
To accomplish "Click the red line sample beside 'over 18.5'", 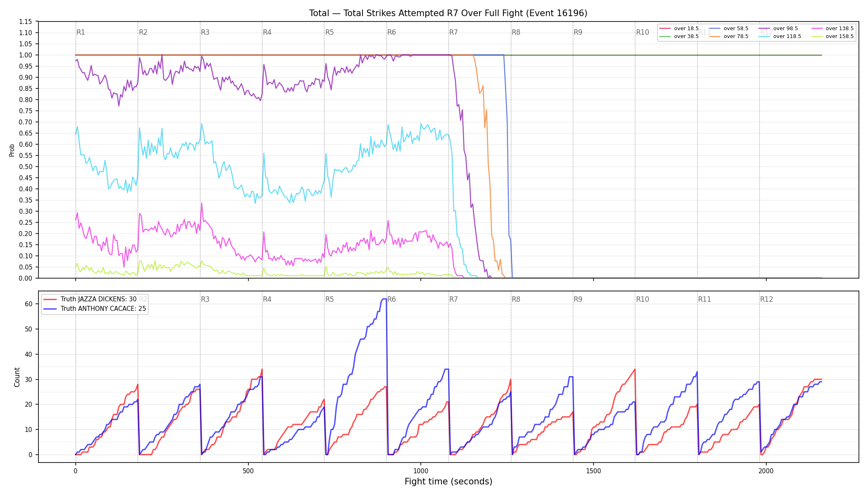I will click(665, 29).
